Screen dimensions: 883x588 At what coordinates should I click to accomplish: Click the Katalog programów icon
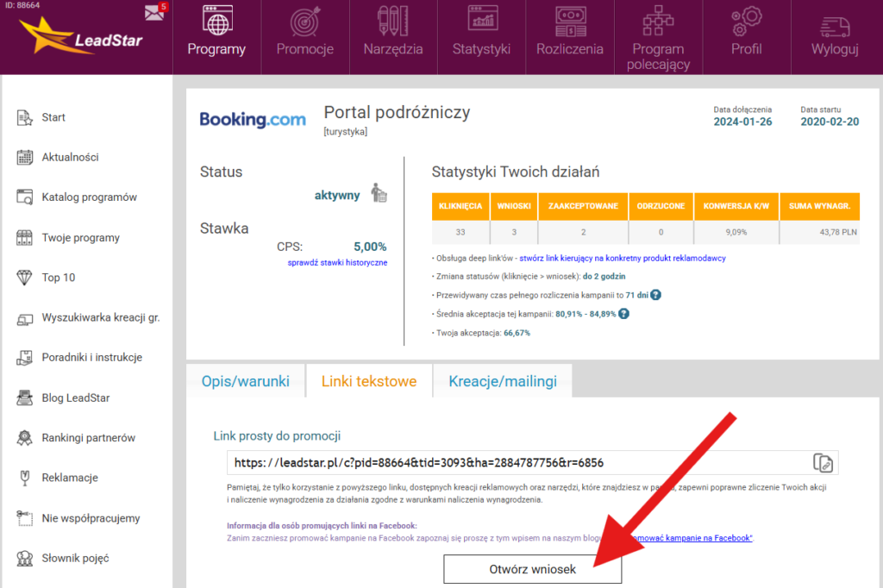tap(24, 197)
